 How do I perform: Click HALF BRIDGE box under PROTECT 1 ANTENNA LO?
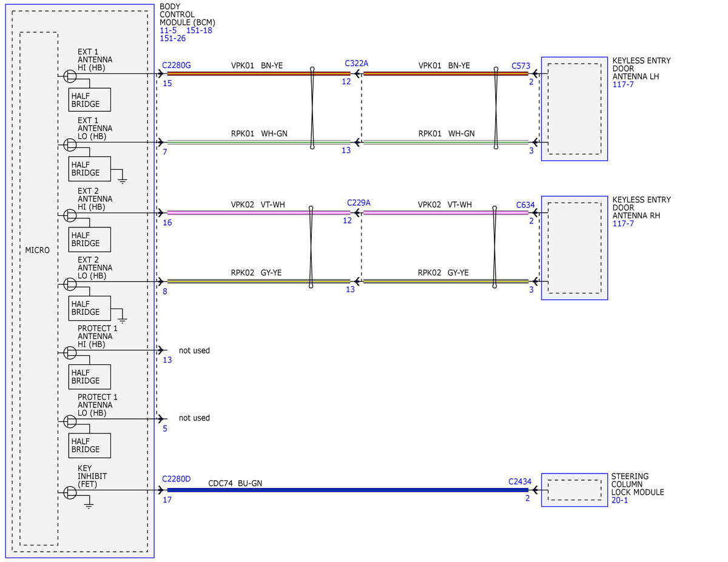click(x=89, y=446)
